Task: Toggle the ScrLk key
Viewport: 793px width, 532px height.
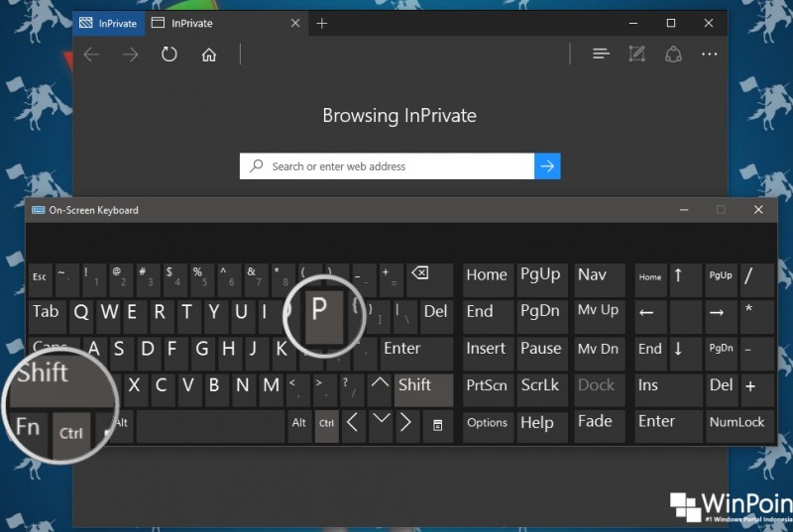Action: tap(541, 390)
